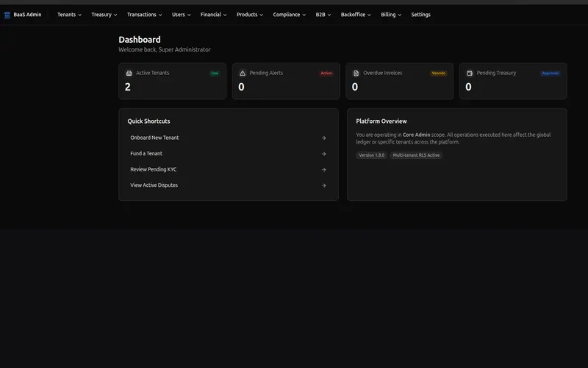Open the Financial dropdown menu

[x=213, y=15]
